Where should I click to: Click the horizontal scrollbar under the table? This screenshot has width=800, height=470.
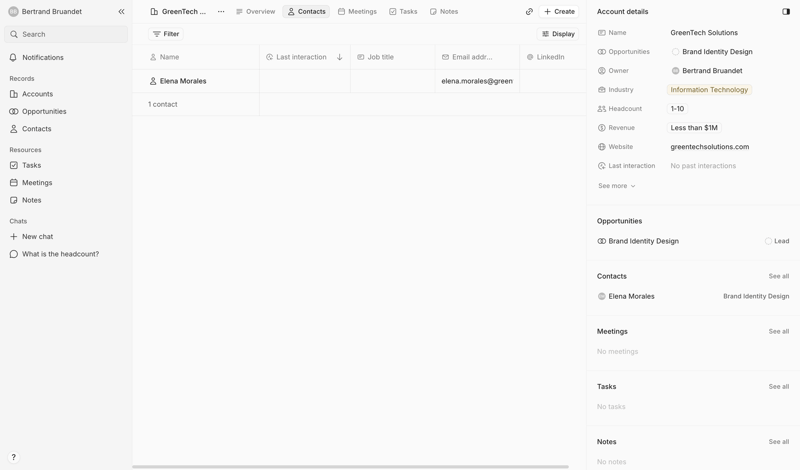(350, 466)
